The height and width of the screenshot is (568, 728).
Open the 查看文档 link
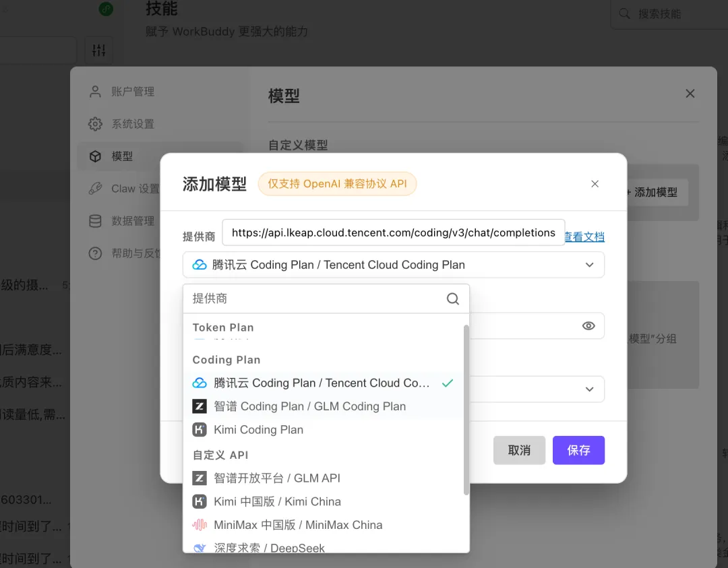[x=584, y=236]
